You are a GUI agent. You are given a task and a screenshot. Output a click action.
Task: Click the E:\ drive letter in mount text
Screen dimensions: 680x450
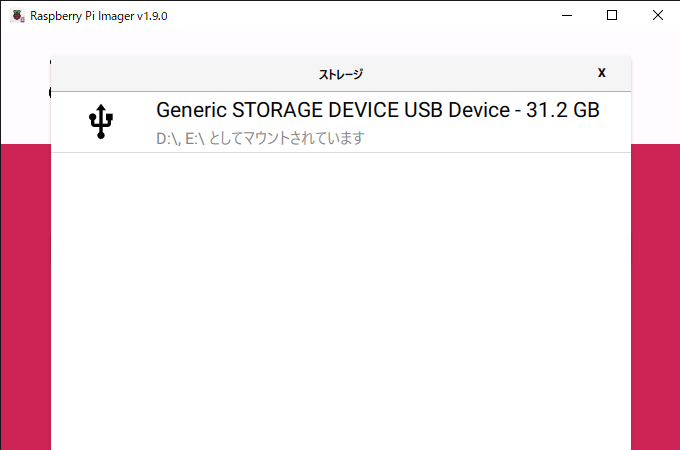tap(195, 139)
